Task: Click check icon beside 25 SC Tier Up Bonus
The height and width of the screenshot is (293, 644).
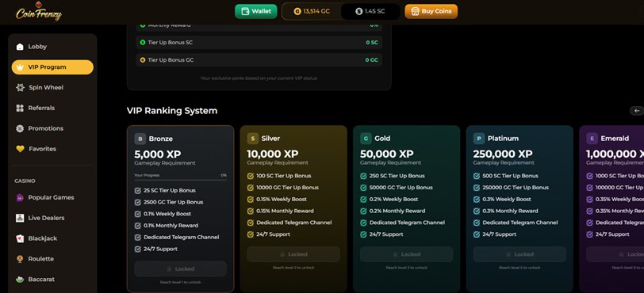Action: [x=137, y=190]
